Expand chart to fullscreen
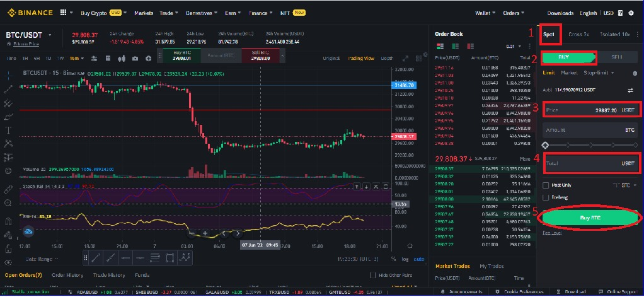The width and height of the screenshot is (644, 297). coord(405,59)
